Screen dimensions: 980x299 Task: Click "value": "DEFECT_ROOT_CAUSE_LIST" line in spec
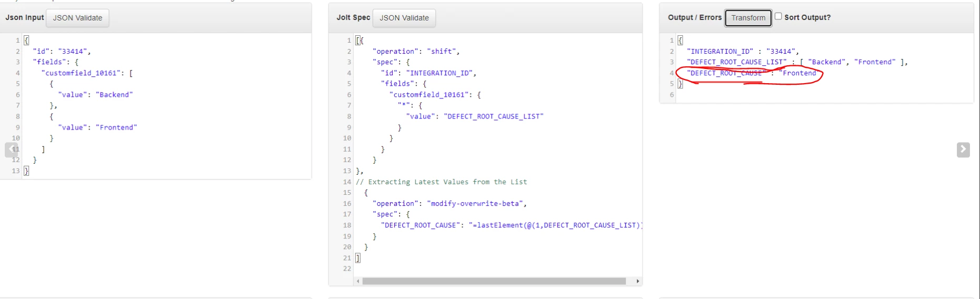[474, 116]
